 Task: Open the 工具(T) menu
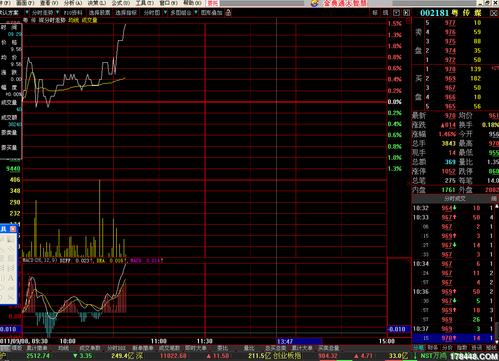click(145, 3)
